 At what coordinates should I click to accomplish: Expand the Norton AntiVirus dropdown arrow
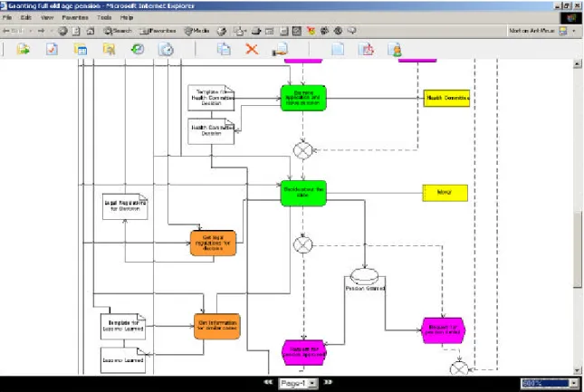pos(574,31)
